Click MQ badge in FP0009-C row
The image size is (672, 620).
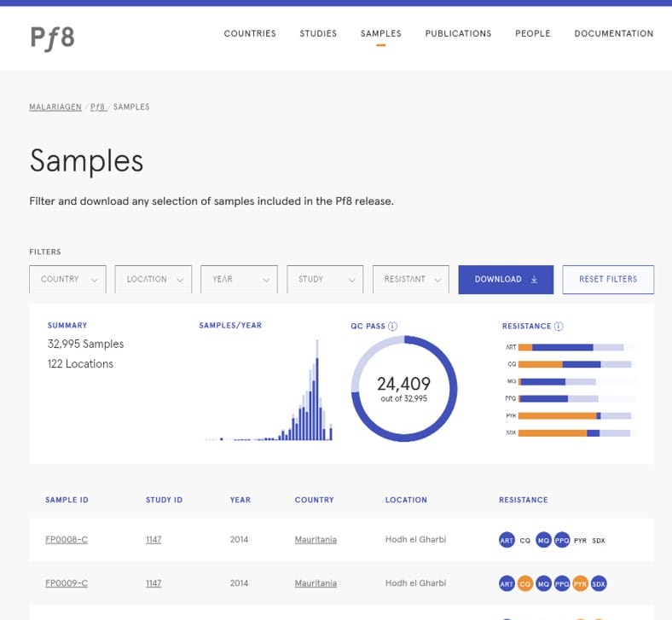543,583
